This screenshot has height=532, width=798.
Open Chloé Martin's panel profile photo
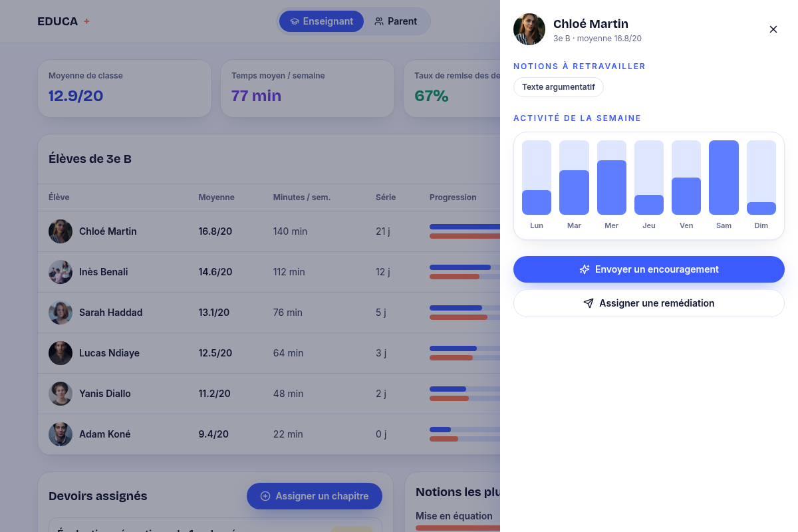[x=529, y=29]
